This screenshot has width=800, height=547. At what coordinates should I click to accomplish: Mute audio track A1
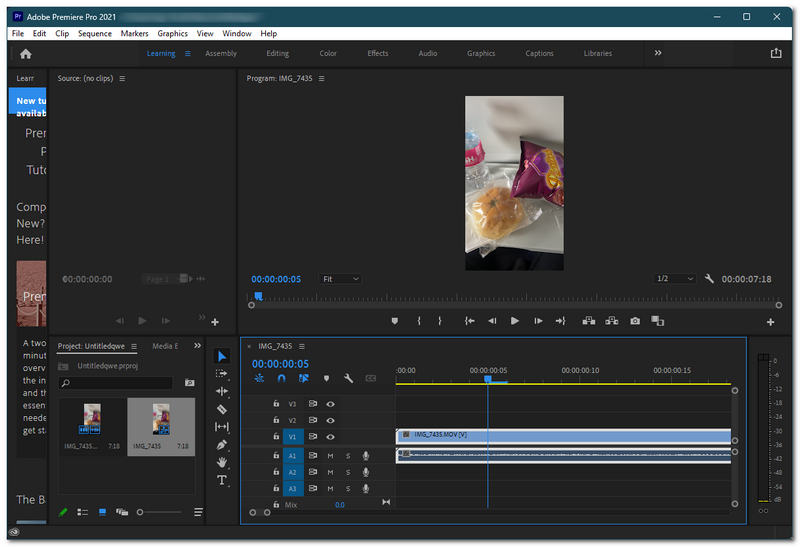click(330, 456)
